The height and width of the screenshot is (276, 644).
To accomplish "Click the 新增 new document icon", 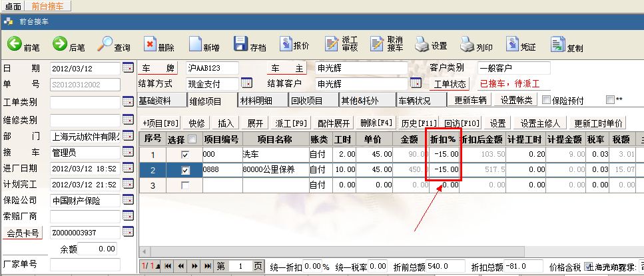I will pos(195,45).
